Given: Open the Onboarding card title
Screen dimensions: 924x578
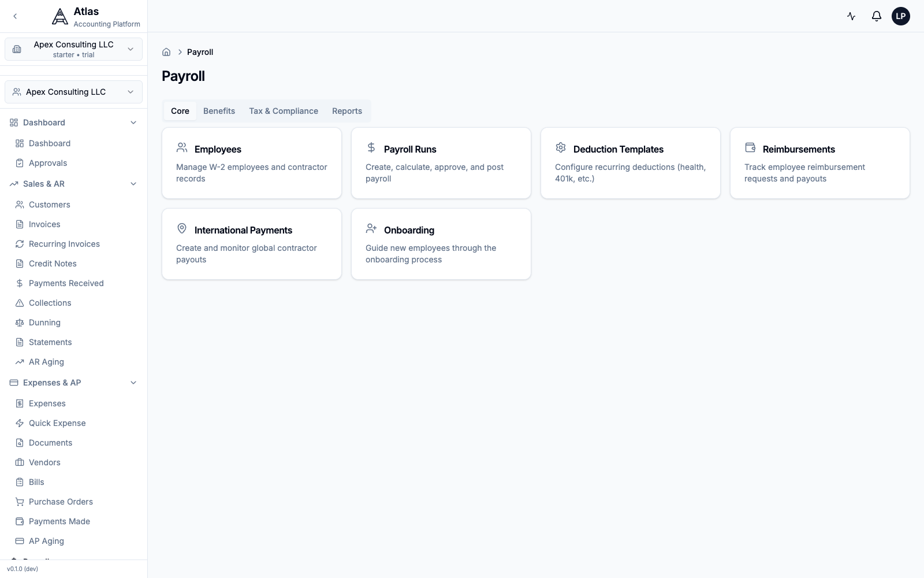Looking at the screenshot, I should pos(409,230).
